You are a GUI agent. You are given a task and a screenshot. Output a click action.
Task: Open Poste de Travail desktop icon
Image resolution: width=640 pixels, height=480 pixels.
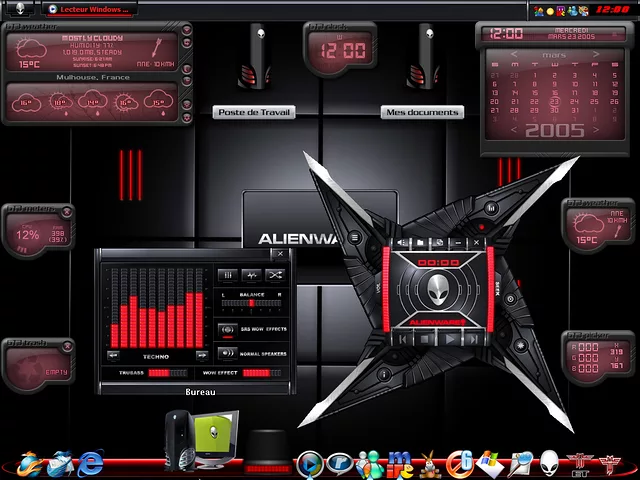[x=255, y=57]
